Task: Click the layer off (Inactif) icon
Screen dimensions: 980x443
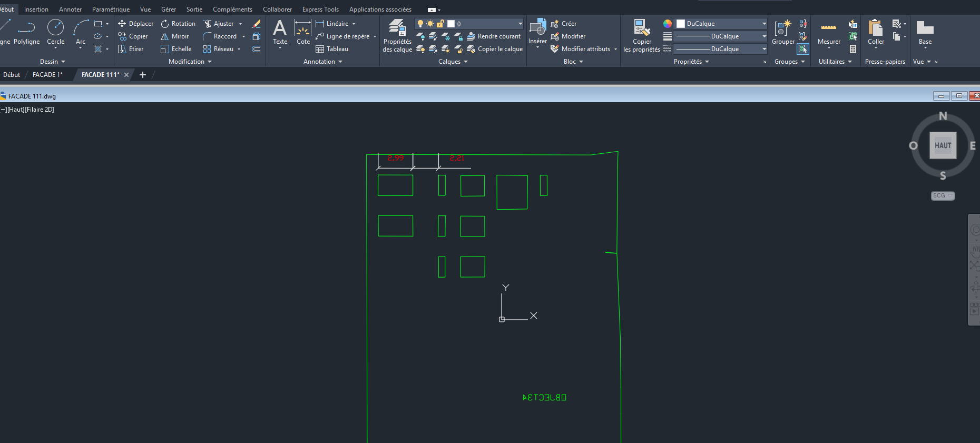Action: 420,36
